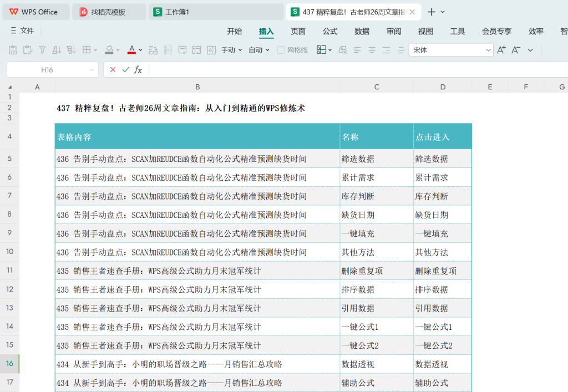This screenshot has height=392, width=568.
Task: Click the sort descending icon
Action: coord(72,50)
